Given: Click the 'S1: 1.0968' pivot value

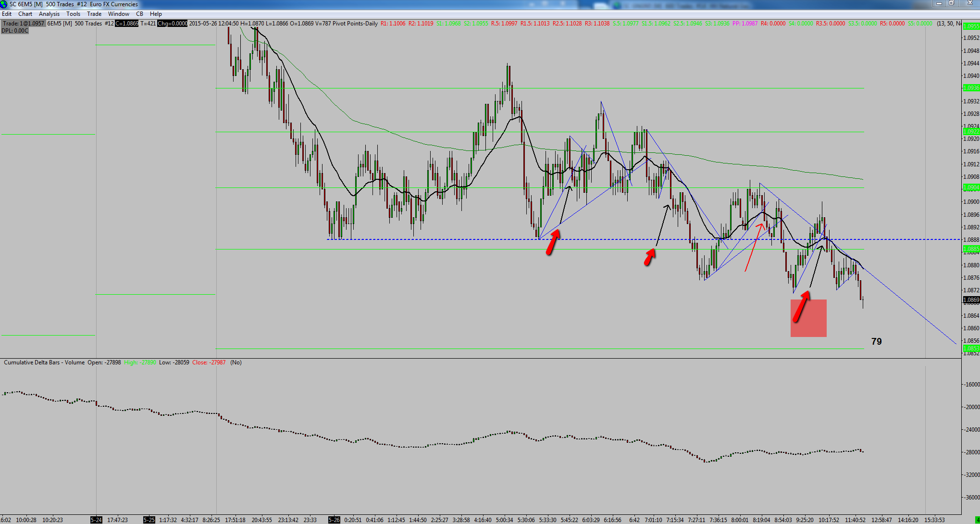Looking at the screenshot, I should 449,24.
